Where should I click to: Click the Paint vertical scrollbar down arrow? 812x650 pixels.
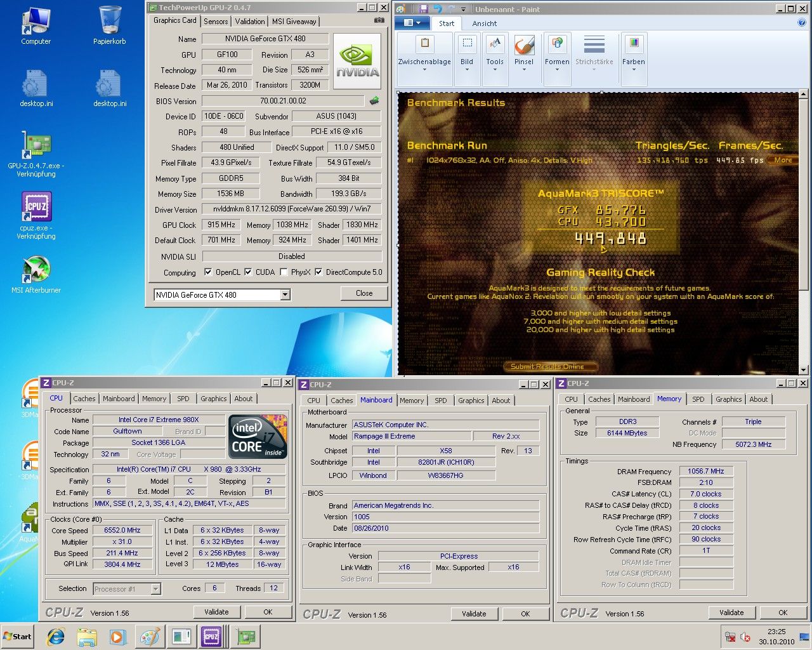[x=804, y=369]
